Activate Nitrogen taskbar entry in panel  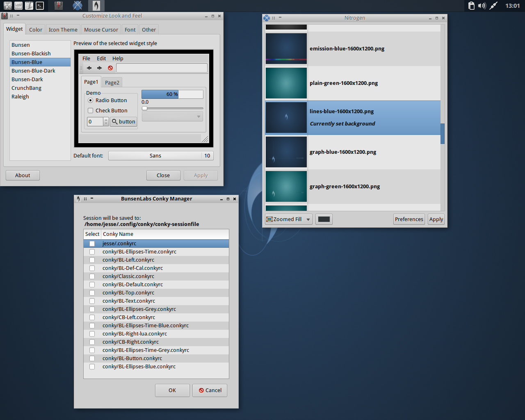pos(78,5)
